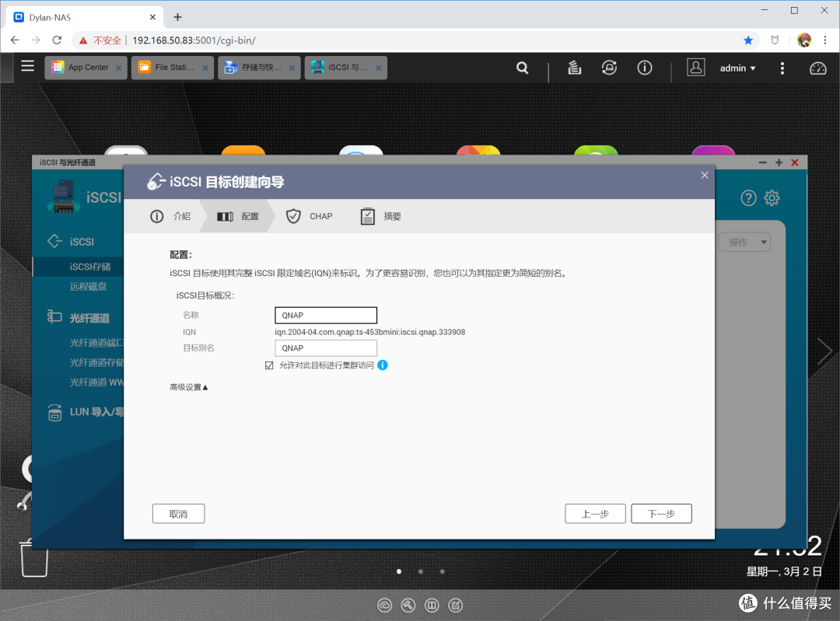Select the 介紹 wizard step

pyautogui.click(x=170, y=216)
